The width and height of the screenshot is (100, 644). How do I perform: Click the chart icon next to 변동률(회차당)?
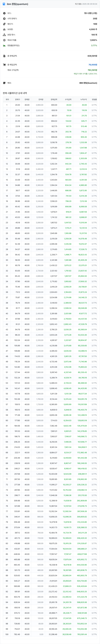4,45
